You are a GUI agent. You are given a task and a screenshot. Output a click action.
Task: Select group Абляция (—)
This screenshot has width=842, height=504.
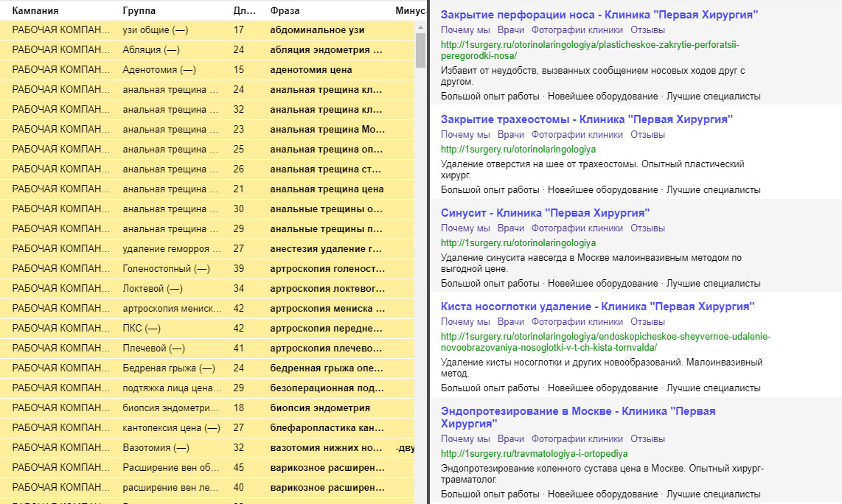151,50
